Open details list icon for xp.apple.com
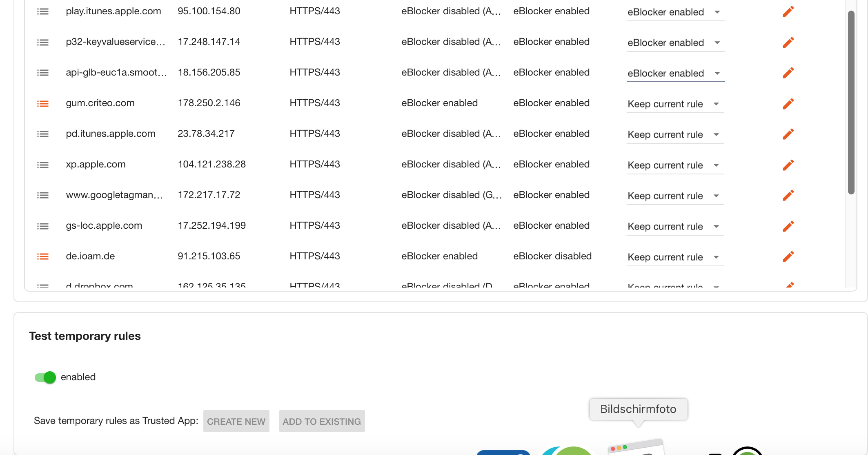This screenshot has height=455, width=868. click(x=43, y=165)
